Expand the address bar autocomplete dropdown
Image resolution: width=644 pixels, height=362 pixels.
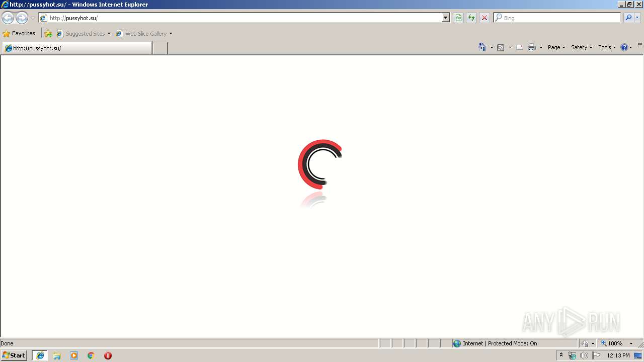click(445, 18)
